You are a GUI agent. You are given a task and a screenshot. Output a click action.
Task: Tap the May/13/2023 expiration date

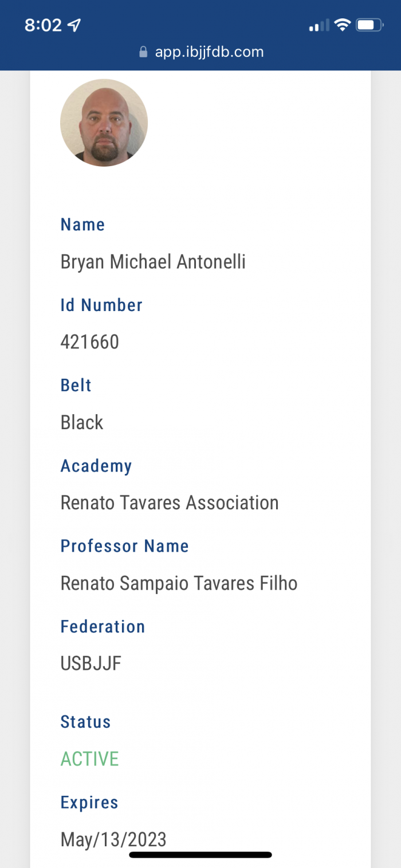[113, 839]
